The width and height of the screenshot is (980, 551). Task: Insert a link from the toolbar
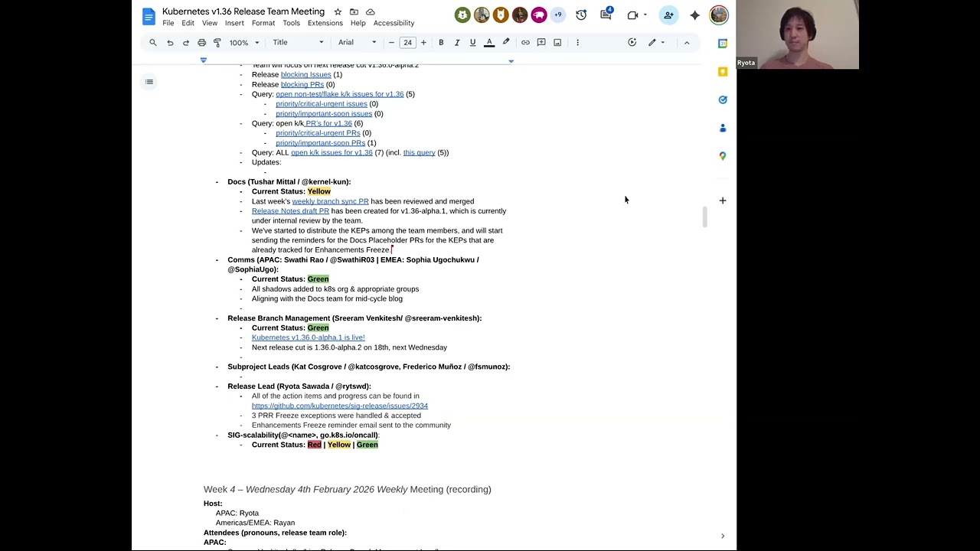click(525, 43)
